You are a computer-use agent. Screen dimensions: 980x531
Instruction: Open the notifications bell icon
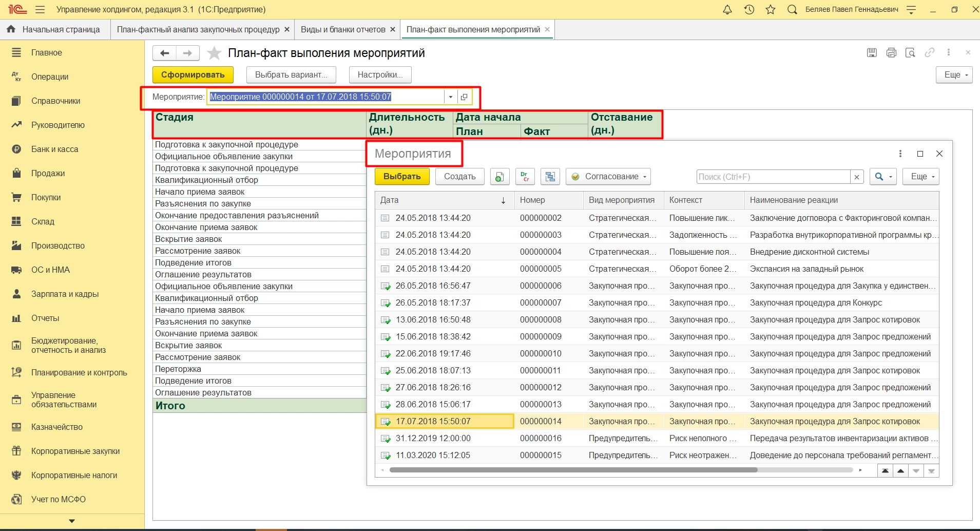(x=727, y=10)
